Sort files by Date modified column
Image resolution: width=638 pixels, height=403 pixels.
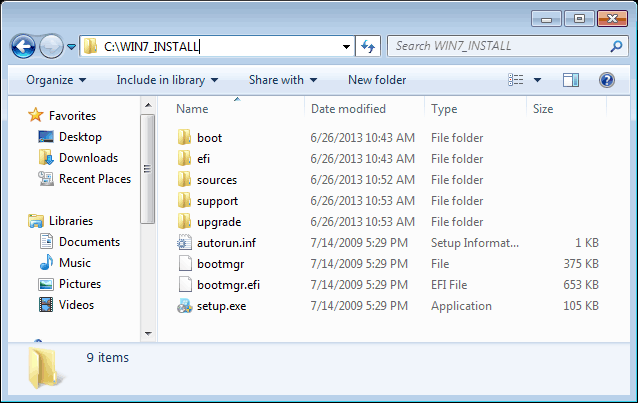click(x=348, y=108)
